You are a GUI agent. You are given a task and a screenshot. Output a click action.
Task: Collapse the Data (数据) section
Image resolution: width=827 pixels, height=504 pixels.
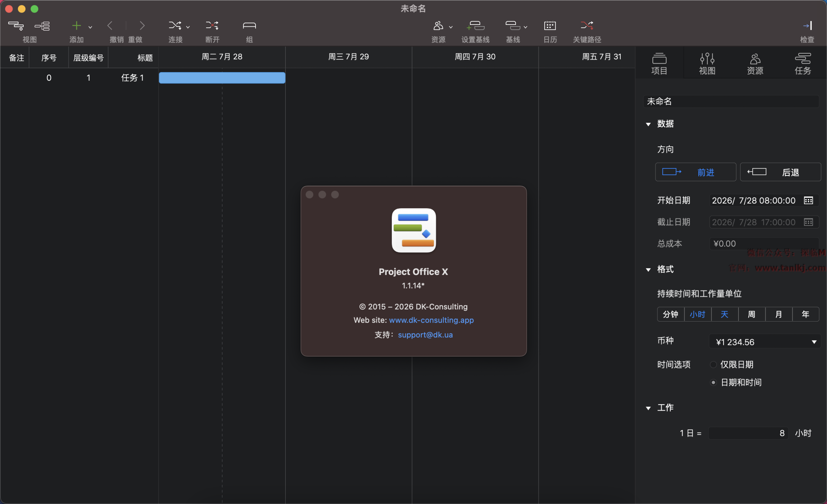tap(648, 124)
